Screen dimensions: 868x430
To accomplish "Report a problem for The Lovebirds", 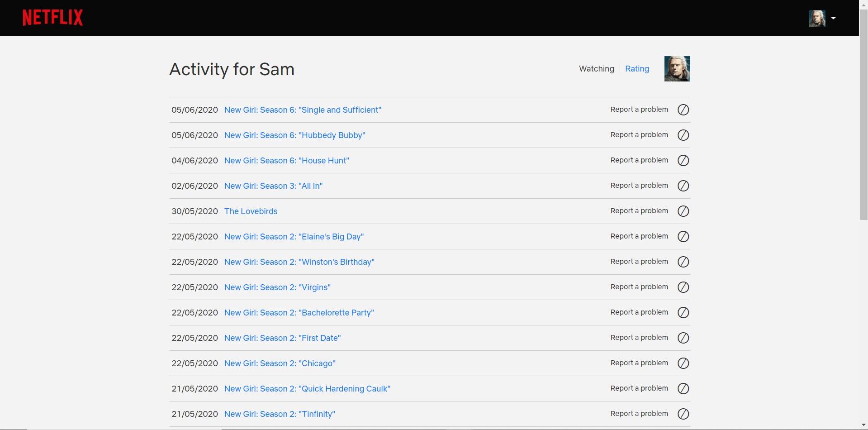I will [x=639, y=211].
